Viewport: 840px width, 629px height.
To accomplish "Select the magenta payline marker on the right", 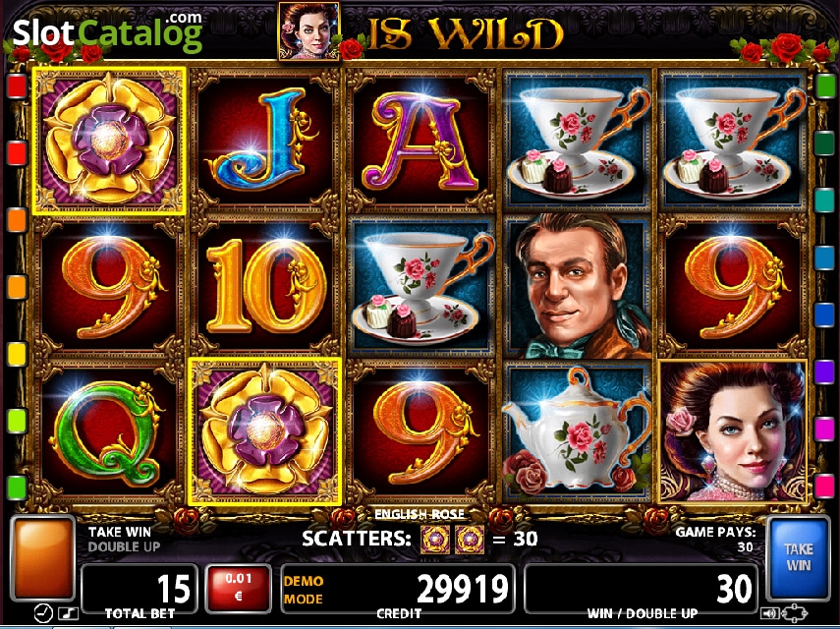I will coord(824,429).
